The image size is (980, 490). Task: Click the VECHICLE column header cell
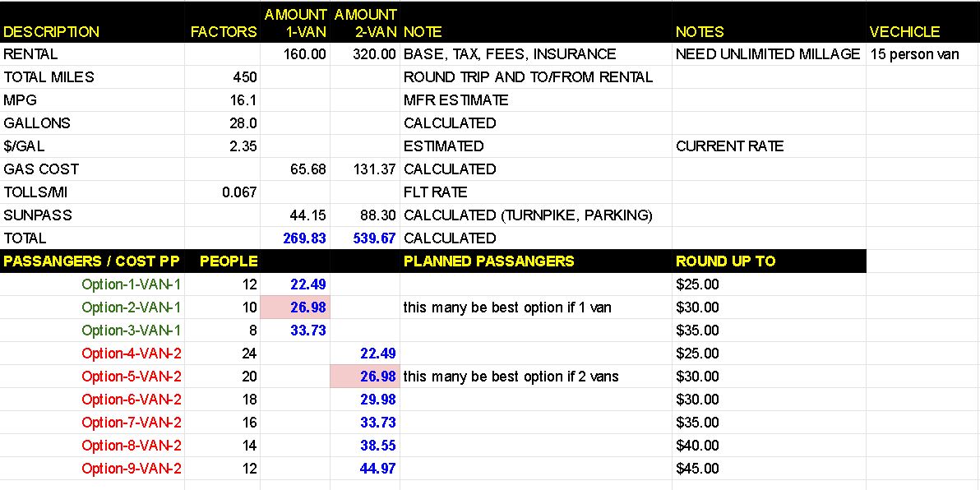904,32
